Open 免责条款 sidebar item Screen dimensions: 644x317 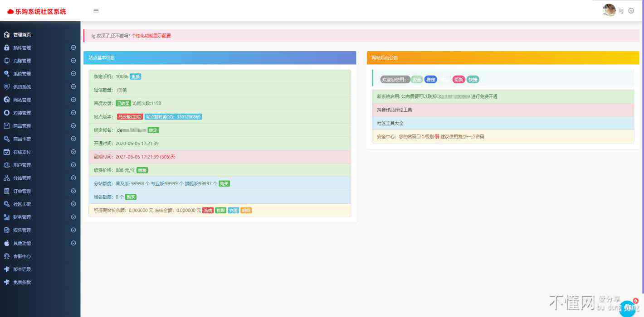click(x=22, y=283)
